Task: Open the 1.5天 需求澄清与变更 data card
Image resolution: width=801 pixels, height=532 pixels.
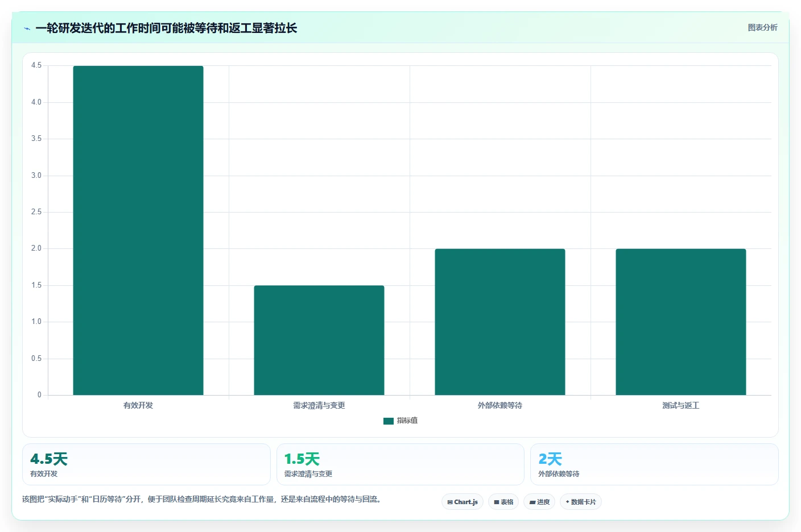Action: 400,464
